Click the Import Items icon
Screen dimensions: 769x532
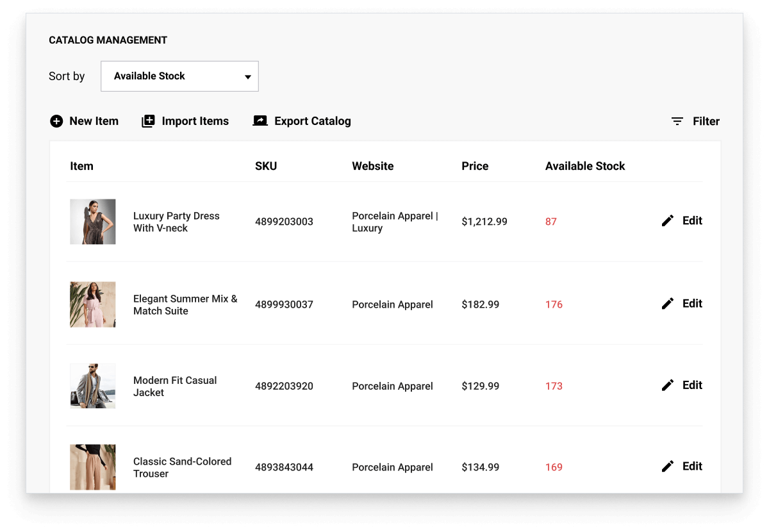[148, 121]
